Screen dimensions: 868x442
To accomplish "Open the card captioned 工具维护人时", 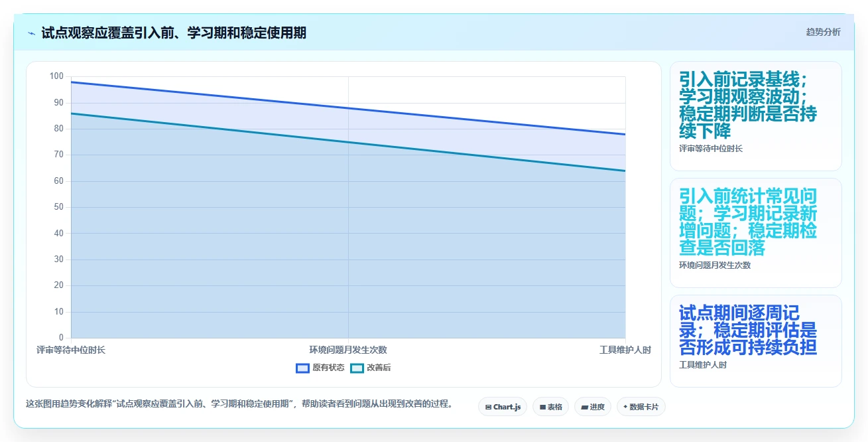I will click(x=756, y=341).
